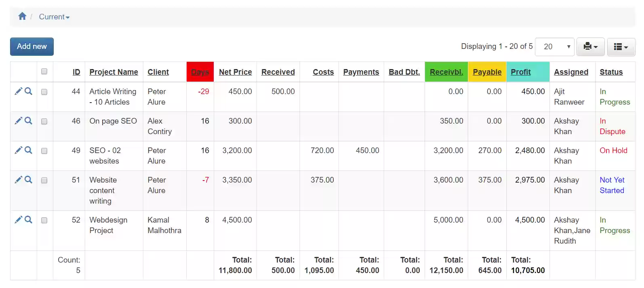Image resolution: width=644 pixels, height=288 pixels.
Task: Click client 'Alex Contiry'
Action: coord(160,126)
